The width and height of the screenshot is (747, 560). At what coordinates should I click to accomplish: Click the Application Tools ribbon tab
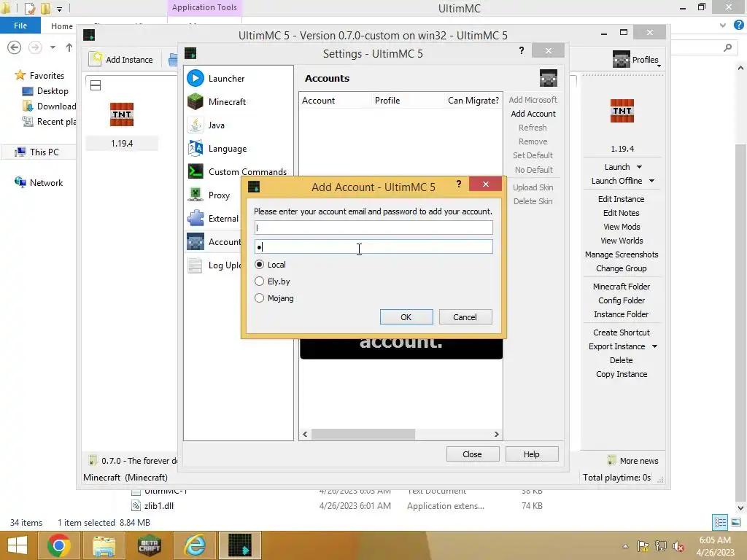(x=204, y=7)
